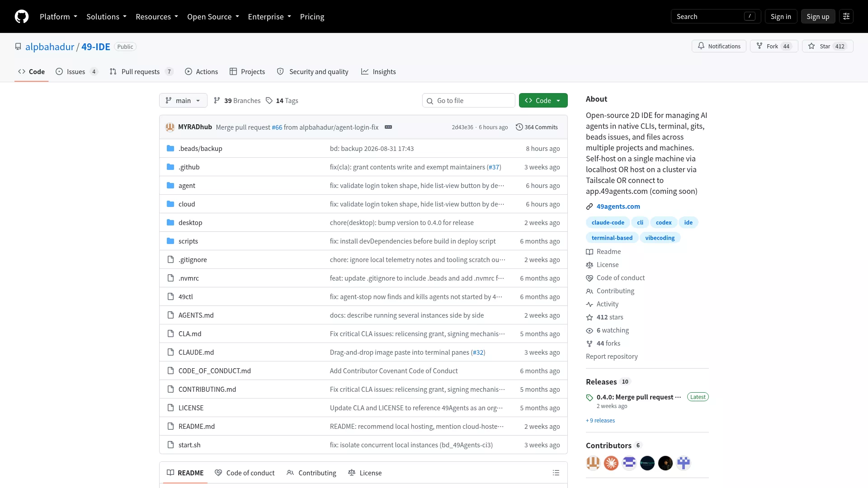
Task: Click the release tag icon for 0.4.0
Action: 590,398
